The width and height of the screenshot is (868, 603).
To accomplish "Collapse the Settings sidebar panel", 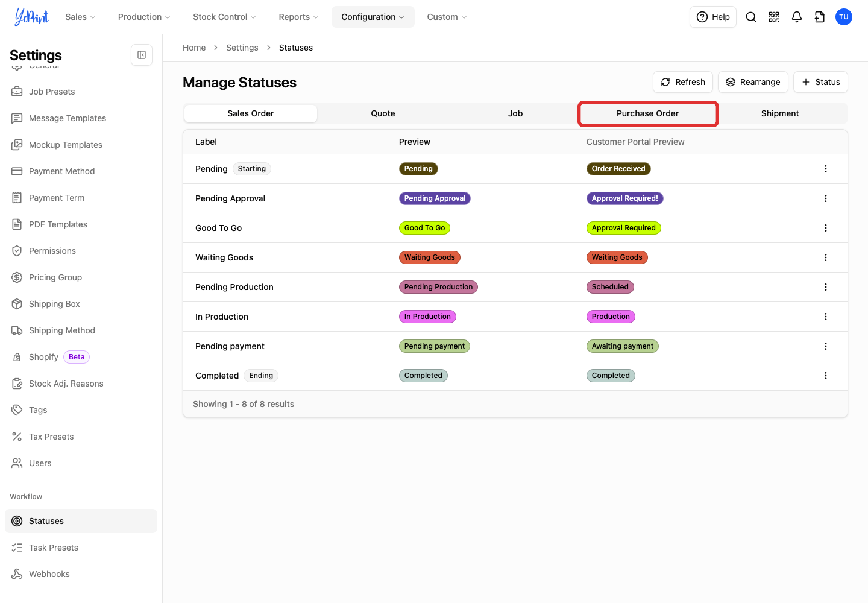I will click(142, 55).
